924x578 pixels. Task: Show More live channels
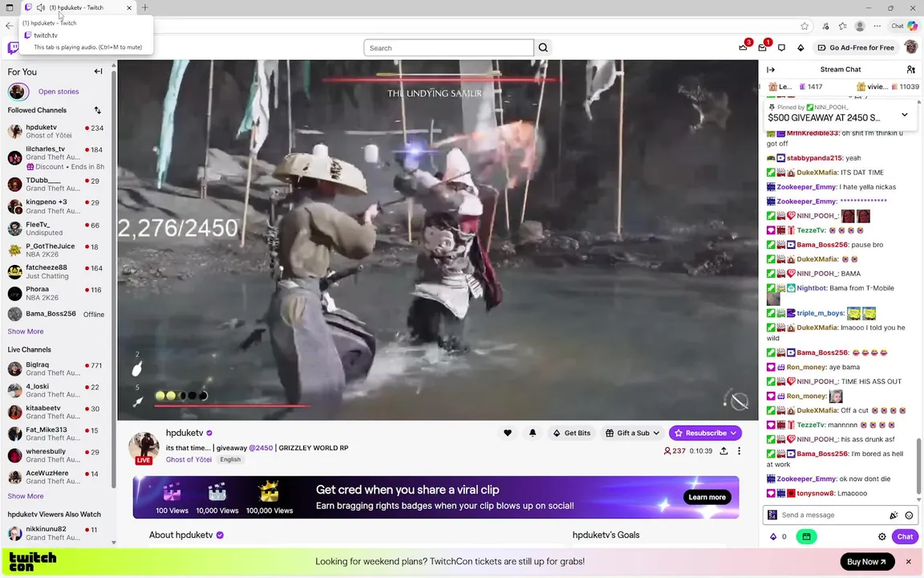coord(26,497)
